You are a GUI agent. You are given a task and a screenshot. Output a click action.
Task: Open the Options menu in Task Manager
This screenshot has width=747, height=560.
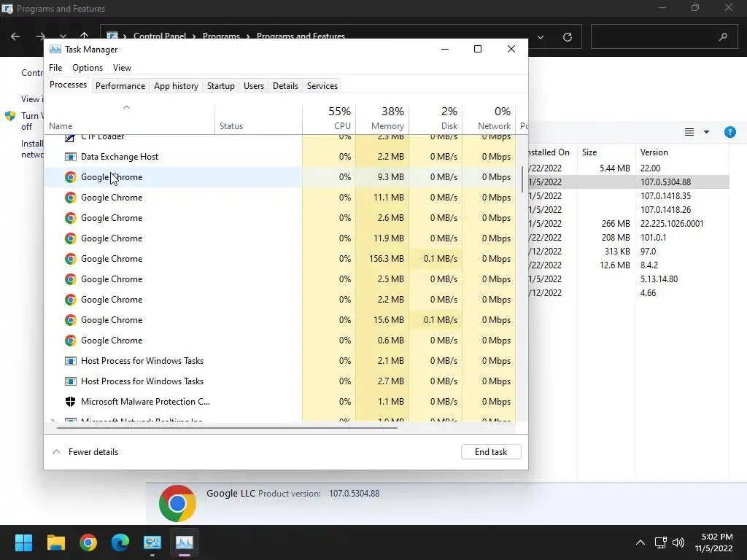(88, 68)
